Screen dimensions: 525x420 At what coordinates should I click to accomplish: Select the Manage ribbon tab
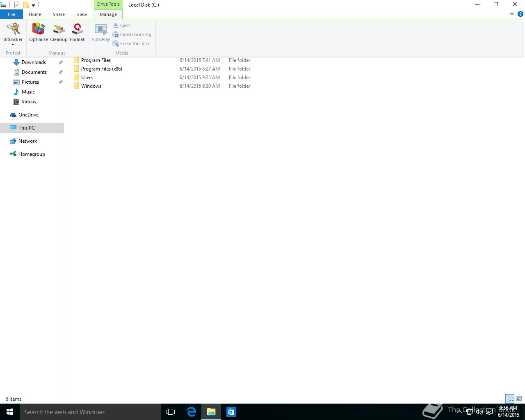pos(108,14)
